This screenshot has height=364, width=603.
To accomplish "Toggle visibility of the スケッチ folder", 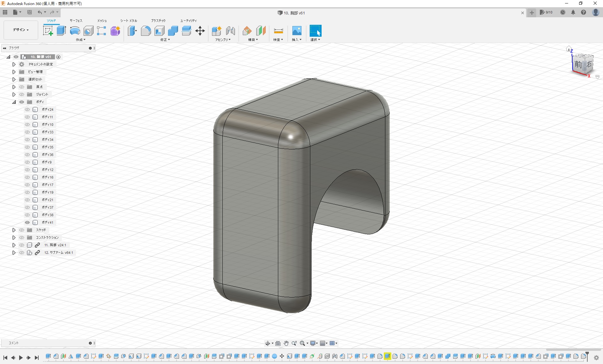I will [x=22, y=230].
